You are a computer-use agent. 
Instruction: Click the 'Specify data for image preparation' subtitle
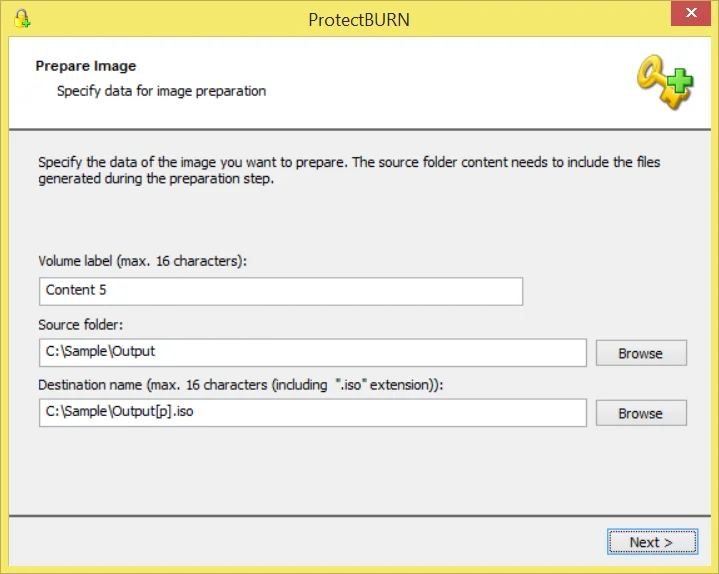(161, 91)
